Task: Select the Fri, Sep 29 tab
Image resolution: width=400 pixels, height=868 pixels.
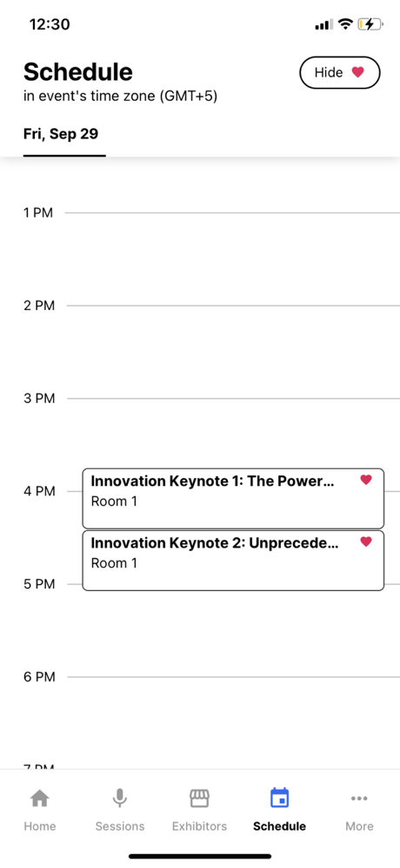Action: (61, 134)
